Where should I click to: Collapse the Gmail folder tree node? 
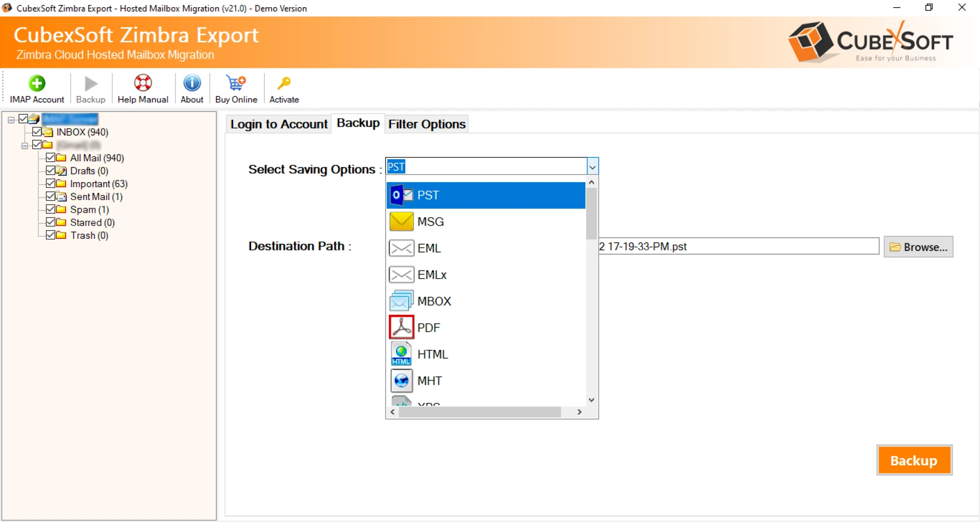click(x=24, y=145)
